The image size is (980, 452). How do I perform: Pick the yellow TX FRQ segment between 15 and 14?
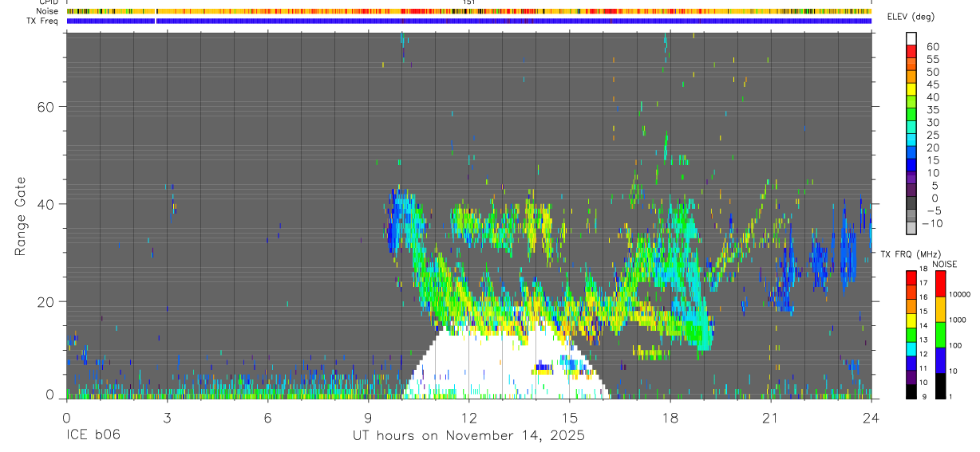(x=911, y=320)
